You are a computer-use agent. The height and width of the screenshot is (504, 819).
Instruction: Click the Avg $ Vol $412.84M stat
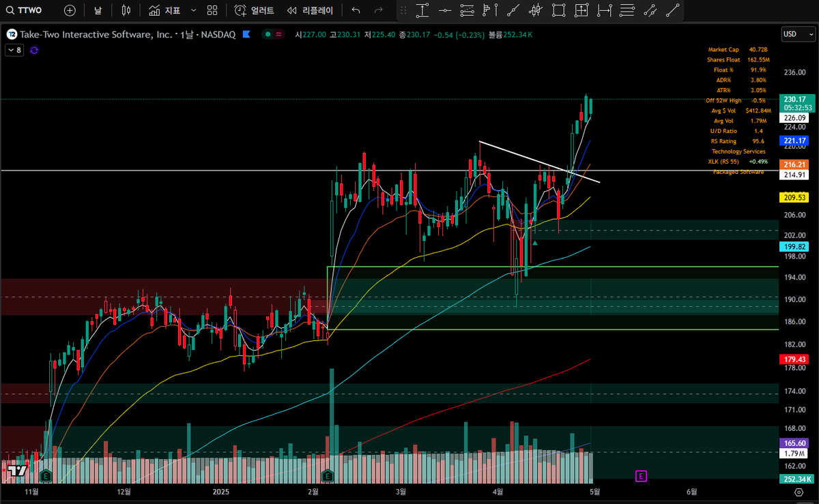coord(741,110)
